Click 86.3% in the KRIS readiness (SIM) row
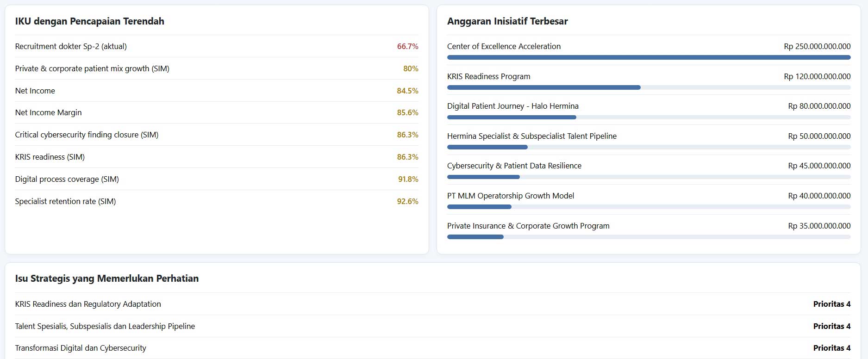 point(407,157)
